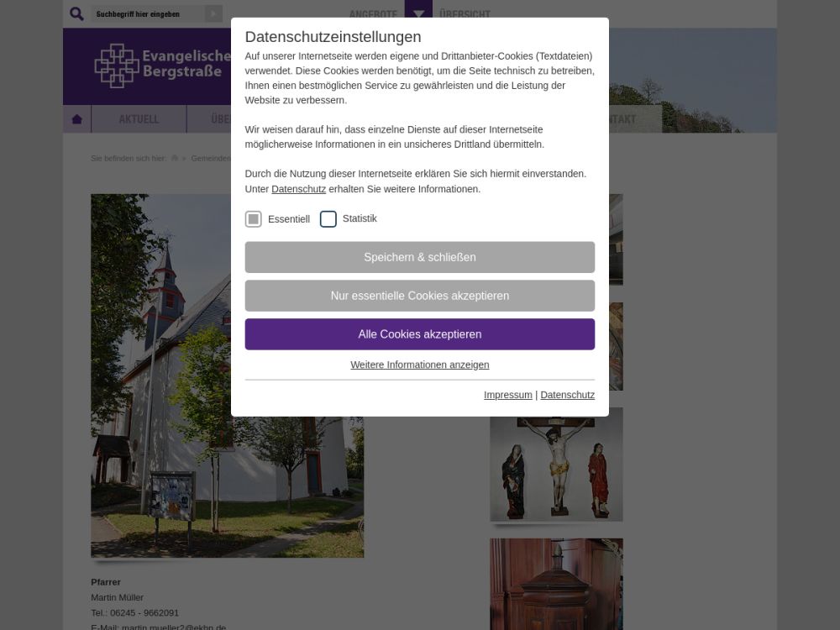
Task: Click the magnifying glass search icon
Action: tap(76, 14)
